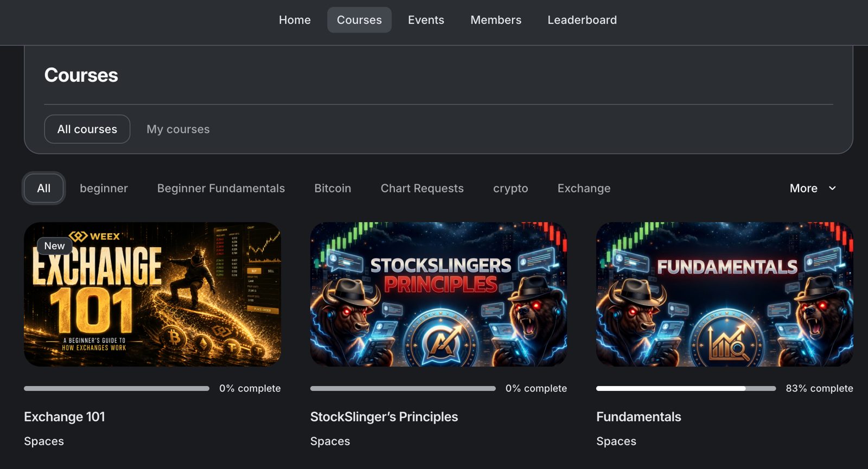Switch to My courses
Image resolution: width=868 pixels, height=469 pixels.
[178, 129]
